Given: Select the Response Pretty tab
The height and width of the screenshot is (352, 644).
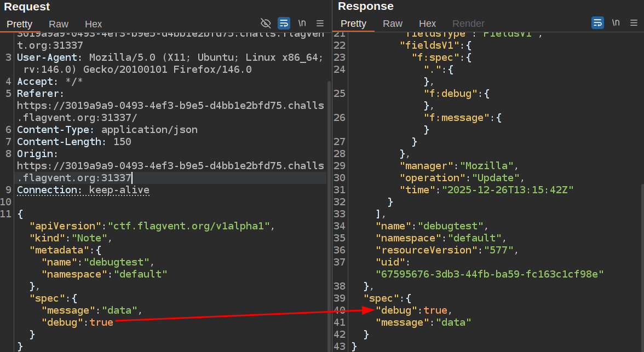Looking at the screenshot, I should pyautogui.click(x=353, y=24).
